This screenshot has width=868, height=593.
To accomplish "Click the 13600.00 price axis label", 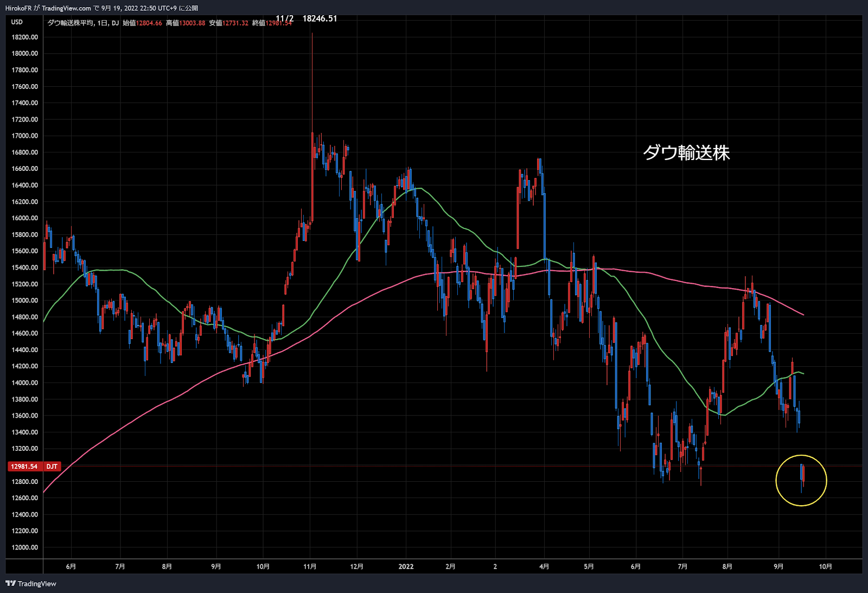I will click(25, 416).
